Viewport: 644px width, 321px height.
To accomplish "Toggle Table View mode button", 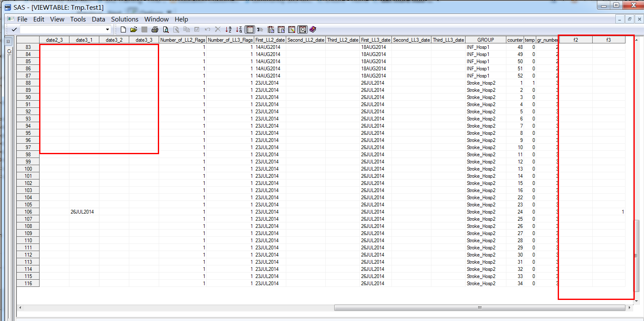I will pos(250,29).
